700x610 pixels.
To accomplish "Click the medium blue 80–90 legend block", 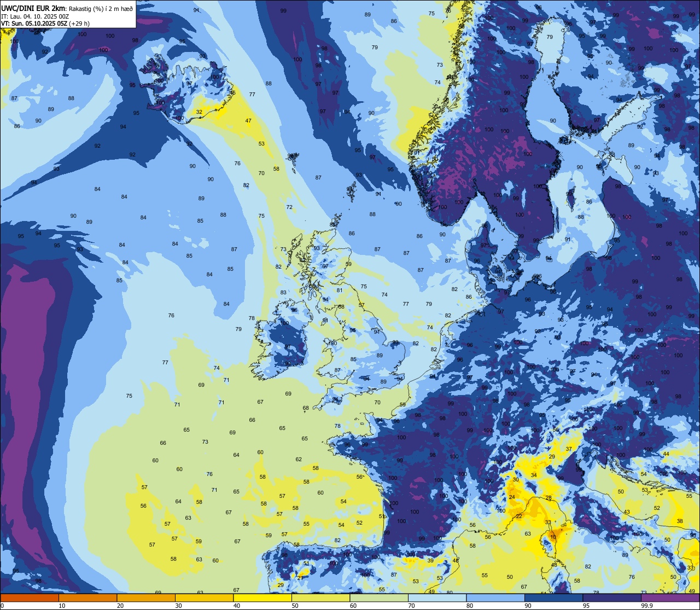I will tap(495, 598).
